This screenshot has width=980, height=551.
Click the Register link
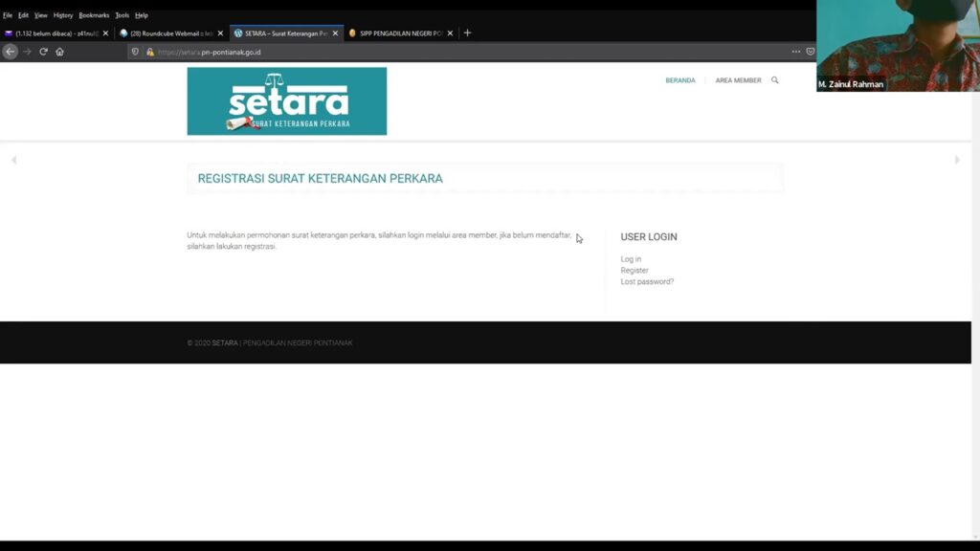[x=635, y=271]
